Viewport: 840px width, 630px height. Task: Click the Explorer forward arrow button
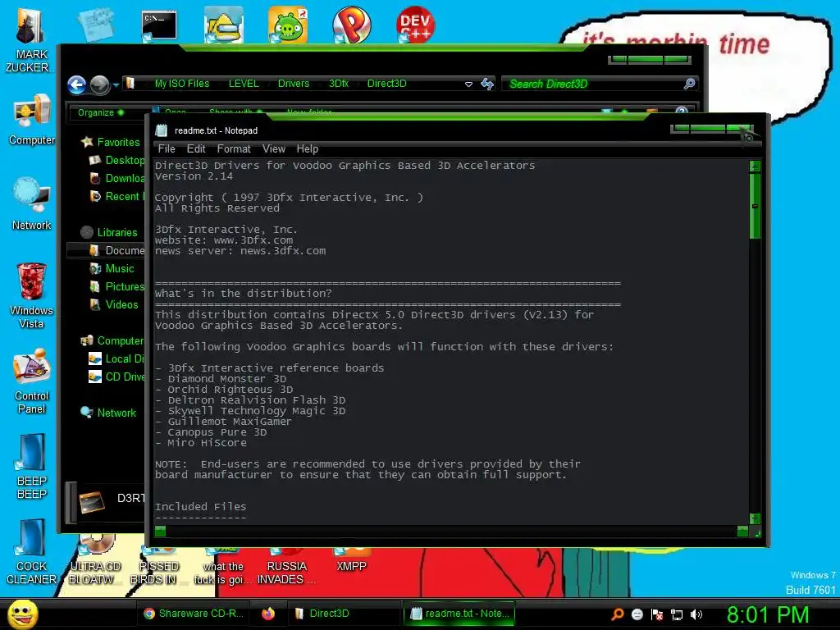99,84
